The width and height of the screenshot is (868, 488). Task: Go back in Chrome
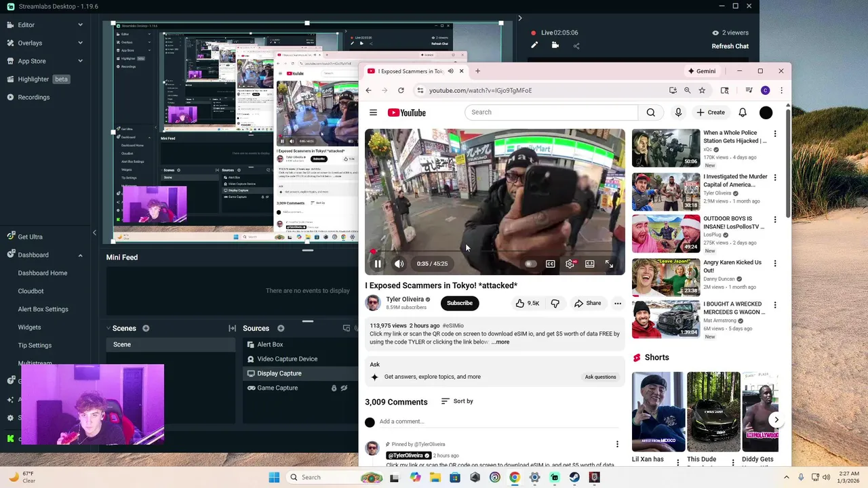click(368, 90)
